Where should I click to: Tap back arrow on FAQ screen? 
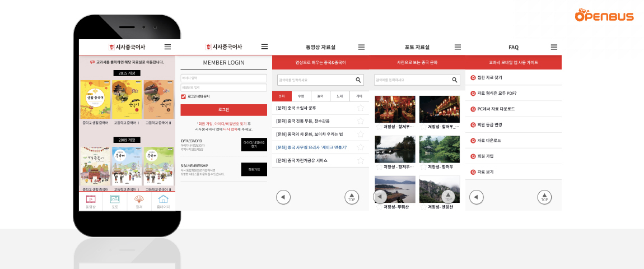click(477, 197)
